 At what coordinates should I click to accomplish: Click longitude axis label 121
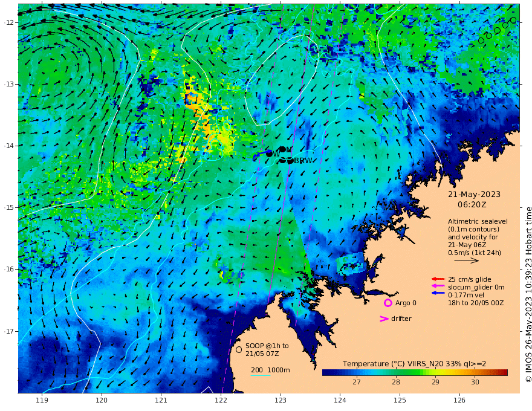coord(161,400)
